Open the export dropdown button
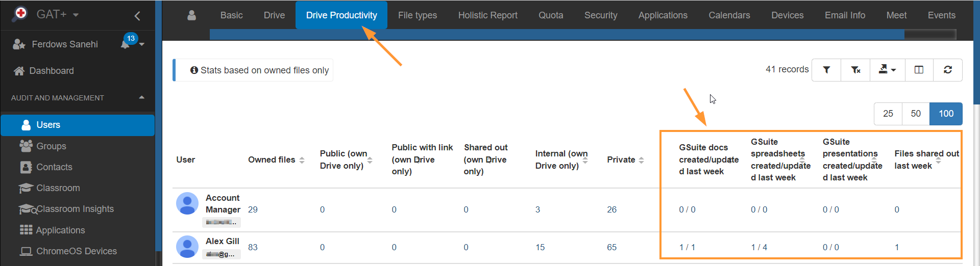Image resolution: width=980 pixels, height=266 pixels. tap(887, 70)
